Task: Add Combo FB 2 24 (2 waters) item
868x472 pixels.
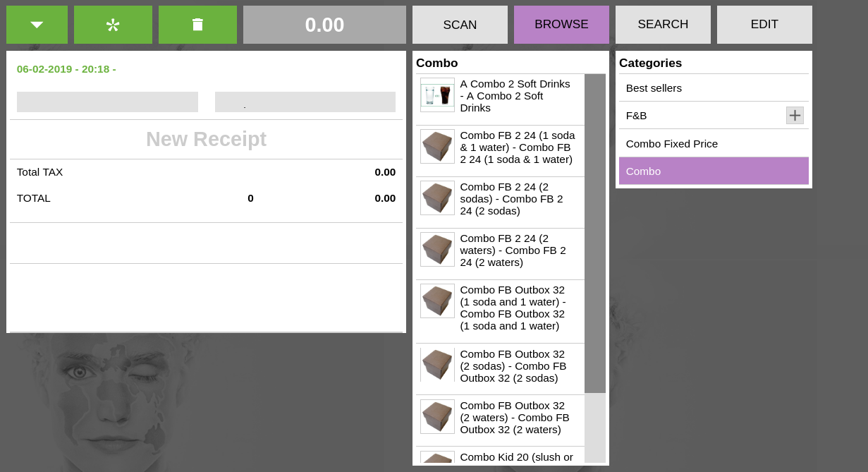Action: click(500, 254)
